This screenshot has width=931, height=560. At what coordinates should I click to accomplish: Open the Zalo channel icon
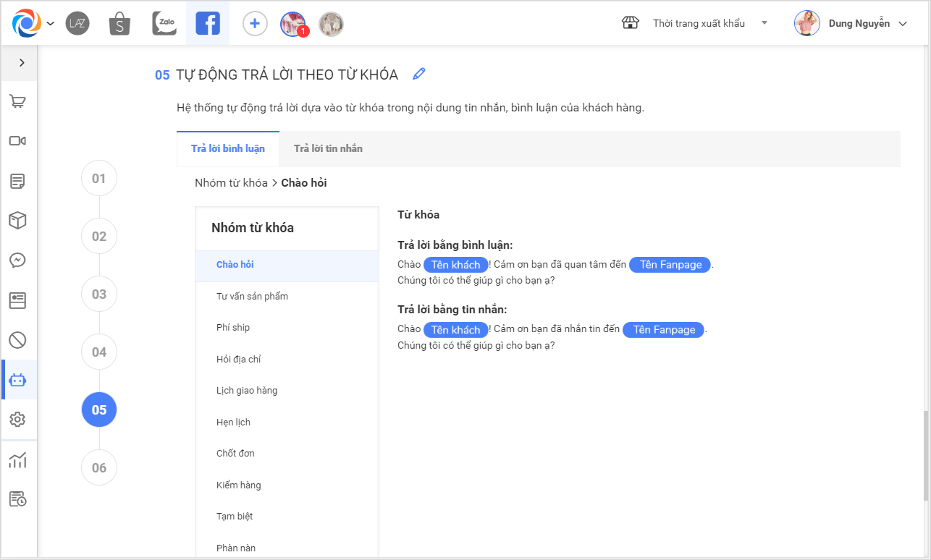tap(164, 24)
